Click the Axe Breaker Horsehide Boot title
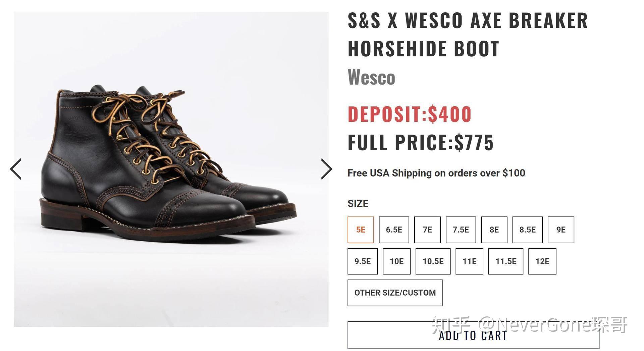 (x=467, y=34)
